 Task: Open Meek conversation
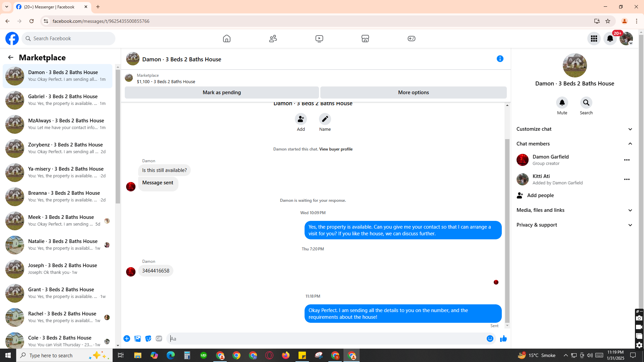pyautogui.click(x=58, y=221)
